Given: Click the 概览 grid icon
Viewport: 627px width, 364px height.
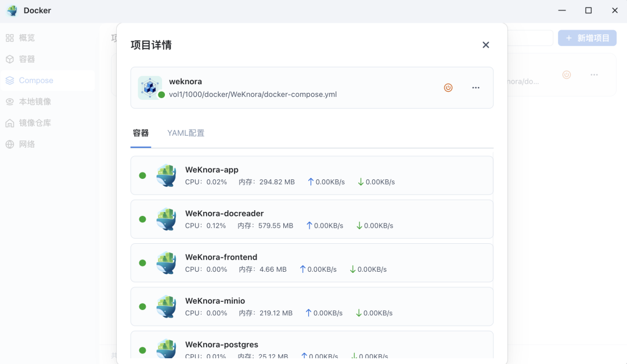Looking at the screenshot, I should click(10, 38).
